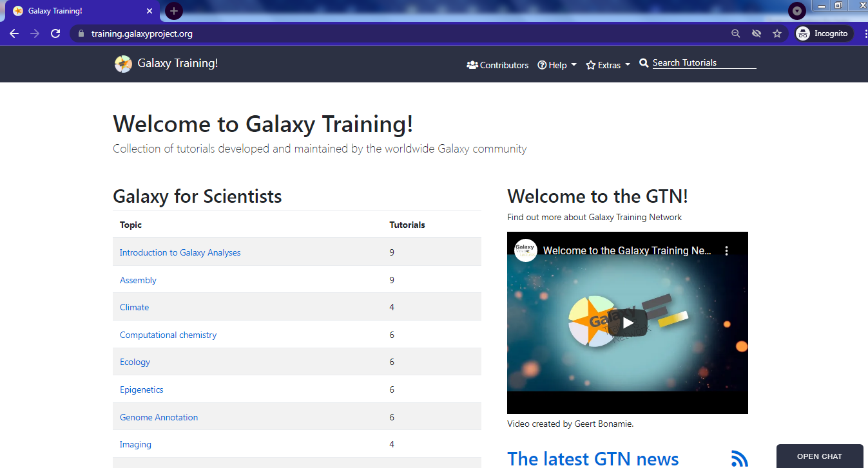Image resolution: width=868 pixels, height=468 pixels.
Task: Click the Incognito profile button
Action: click(x=823, y=33)
